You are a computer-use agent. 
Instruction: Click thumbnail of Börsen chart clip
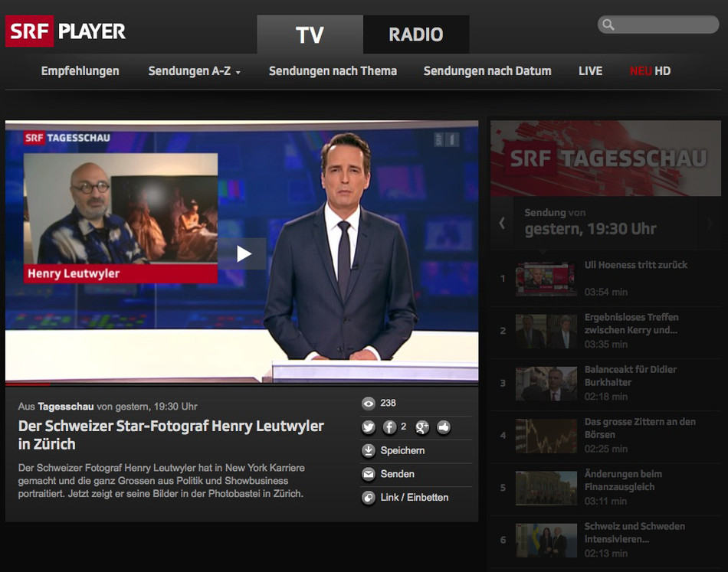click(546, 436)
